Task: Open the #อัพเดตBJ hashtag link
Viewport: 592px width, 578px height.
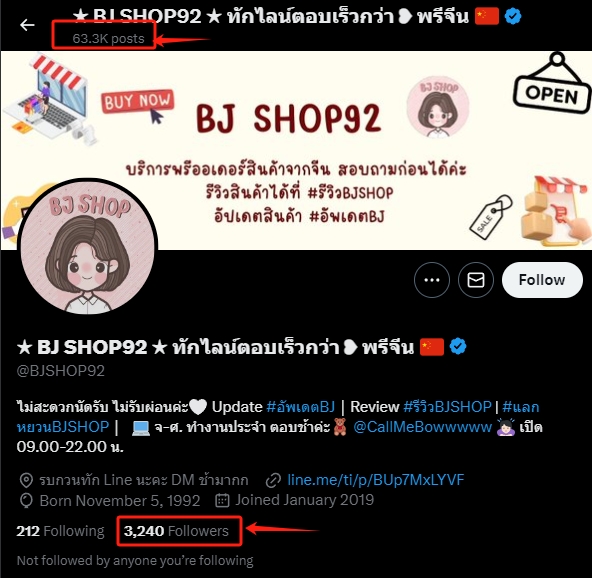Action: coord(301,407)
